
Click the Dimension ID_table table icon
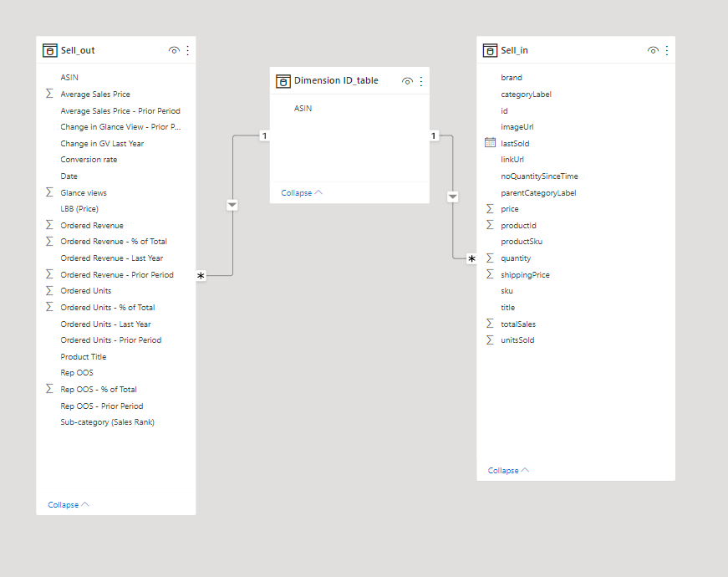point(283,81)
